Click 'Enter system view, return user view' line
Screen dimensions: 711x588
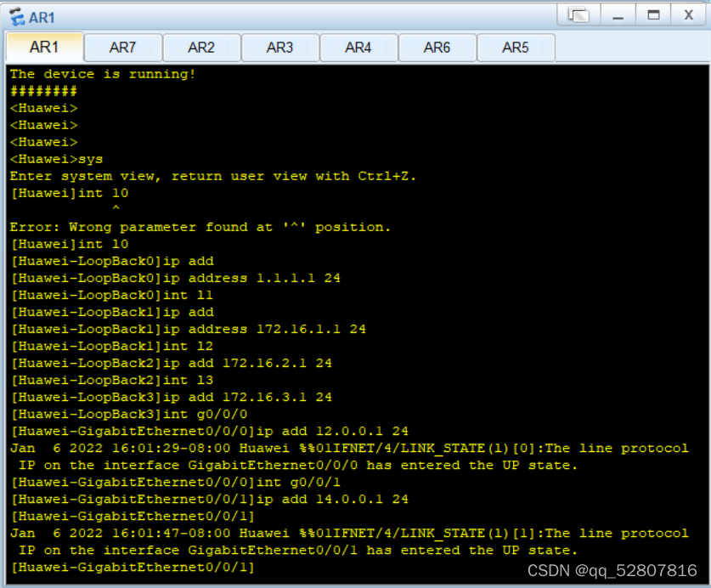tap(212, 176)
